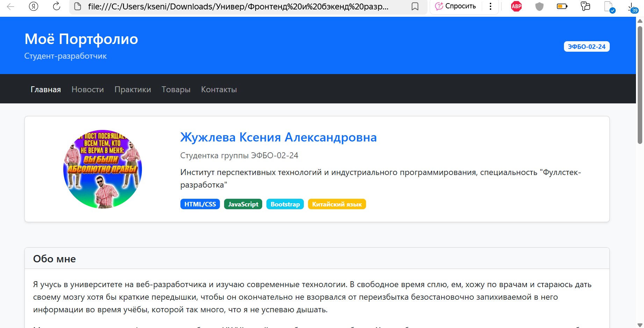Click the round profile avatar image
Image resolution: width=644 pixels, height=328 pixels.
(102, 169)
